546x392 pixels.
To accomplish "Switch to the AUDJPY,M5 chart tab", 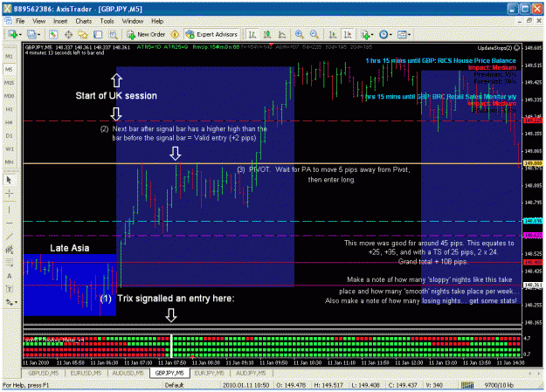I will (x=251, y=373).
